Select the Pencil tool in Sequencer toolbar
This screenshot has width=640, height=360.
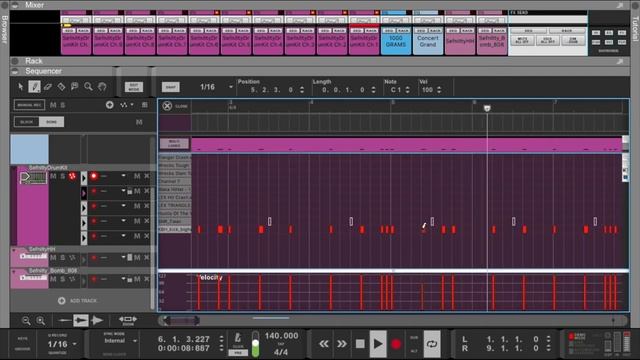34,87
